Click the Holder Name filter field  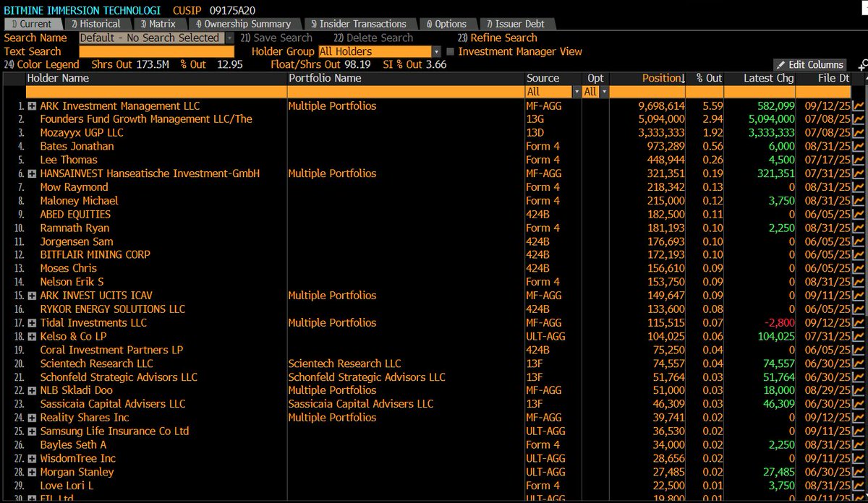156,92
